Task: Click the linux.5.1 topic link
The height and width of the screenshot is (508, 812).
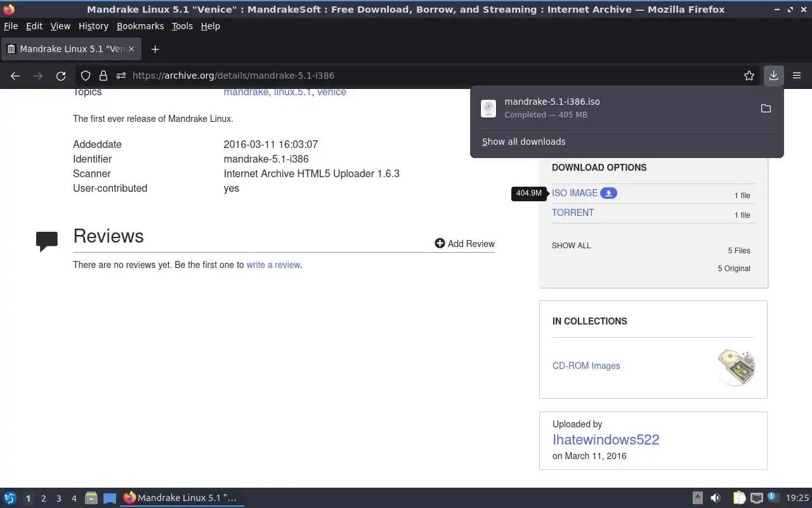Action: tap(292, 92)
